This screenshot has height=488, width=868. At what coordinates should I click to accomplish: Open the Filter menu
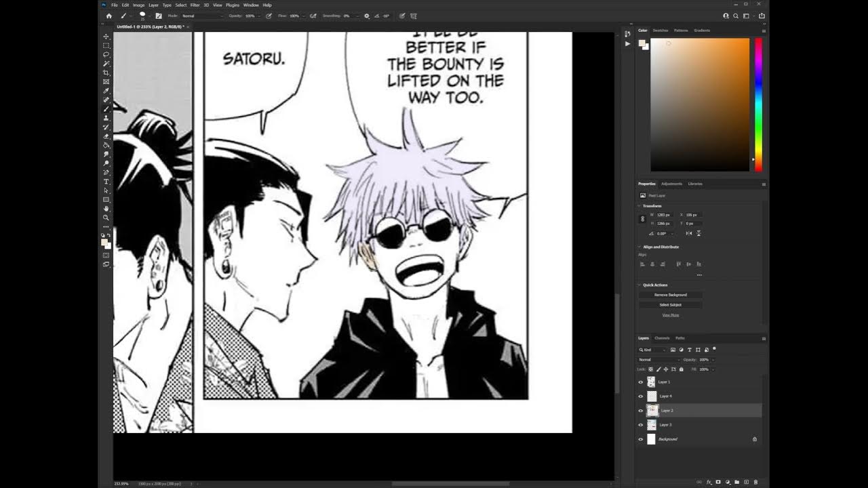195,5
